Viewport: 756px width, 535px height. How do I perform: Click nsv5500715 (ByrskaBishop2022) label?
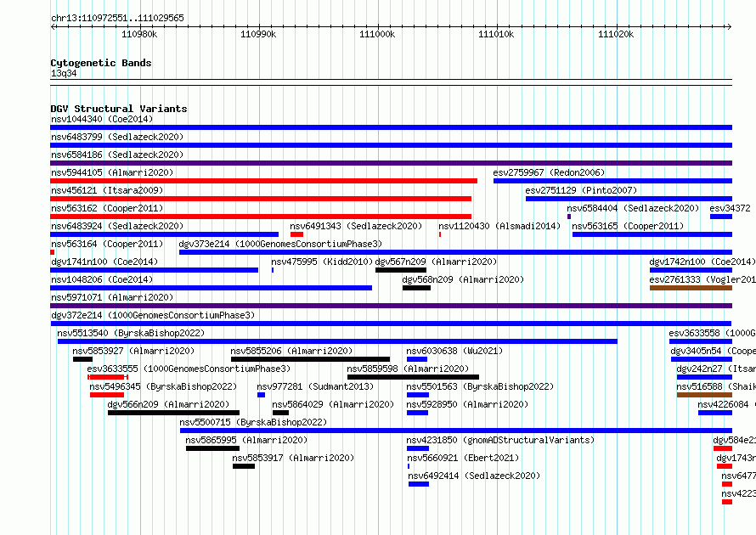pos(253,422)
